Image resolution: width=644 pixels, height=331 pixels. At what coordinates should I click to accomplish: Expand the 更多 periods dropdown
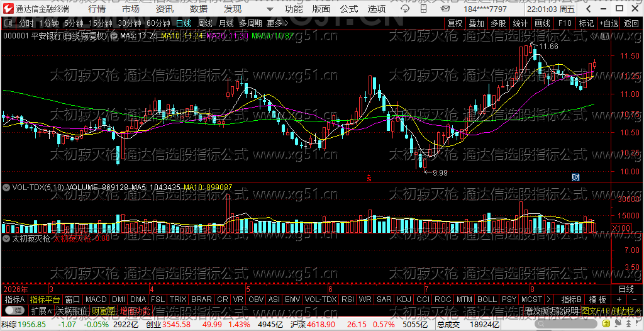point(277,23)
